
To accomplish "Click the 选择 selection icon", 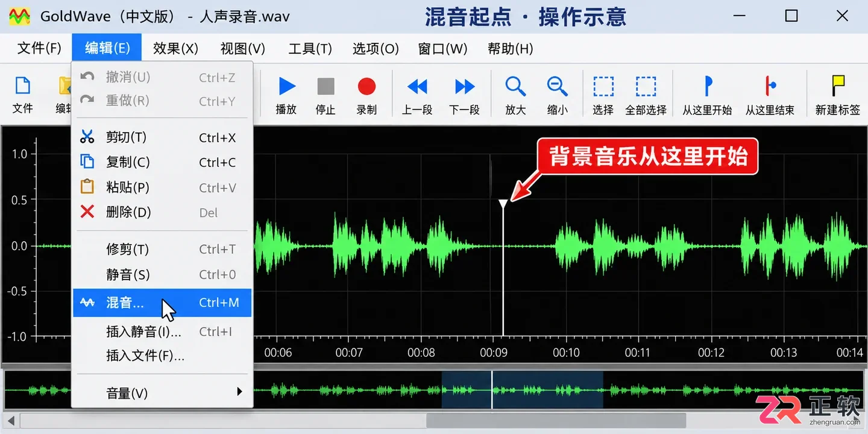I will (x=603, y=87).
